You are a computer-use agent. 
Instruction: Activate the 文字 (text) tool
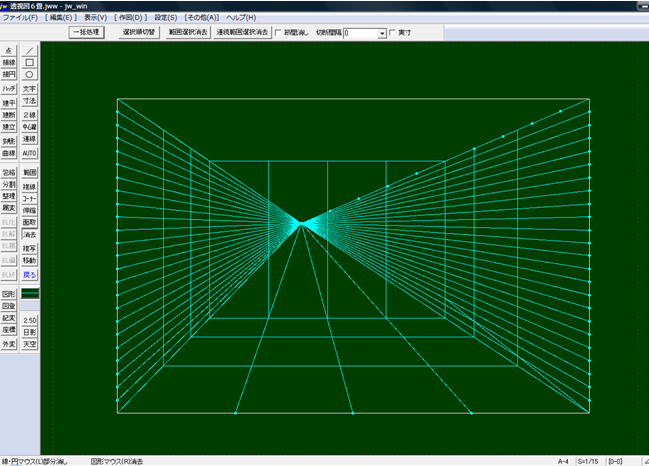coord(30,89)
